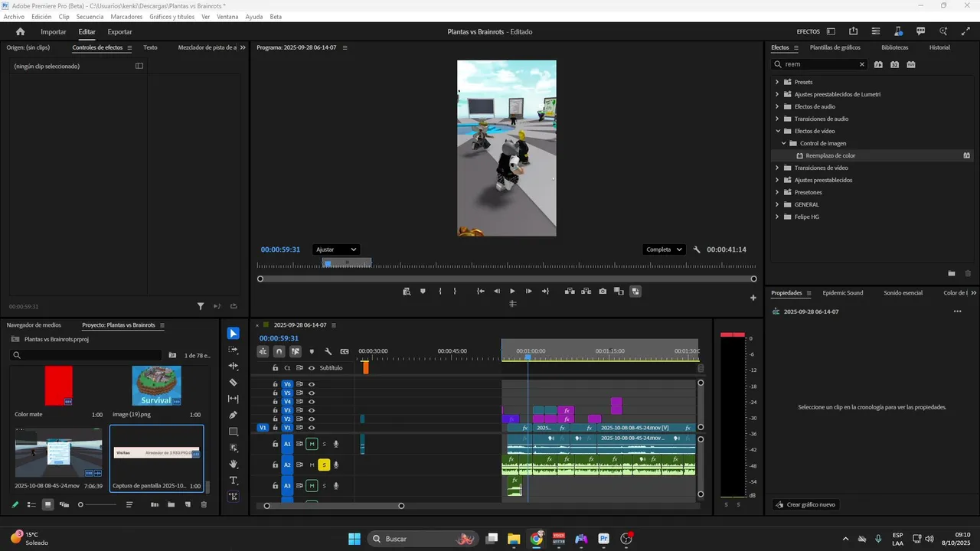Select the Hand tool

(234, 464)
